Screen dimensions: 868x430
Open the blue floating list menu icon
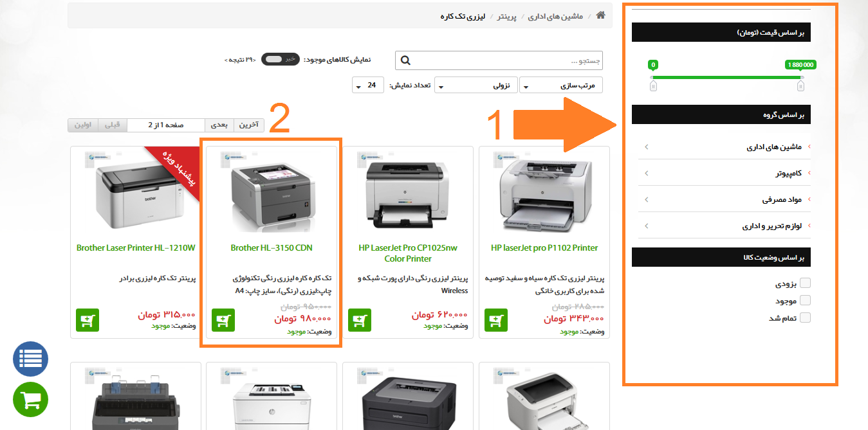coord(31,358)
